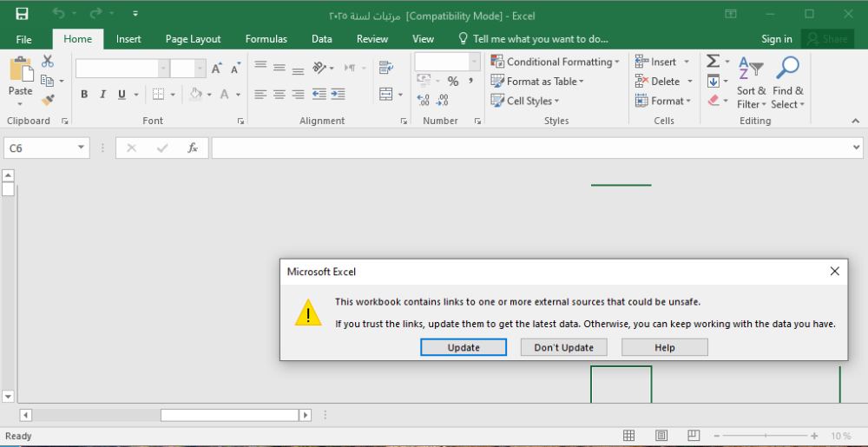Open Format cells dropdown
Viewport: 868px width, 447px height.
[663, 101]
